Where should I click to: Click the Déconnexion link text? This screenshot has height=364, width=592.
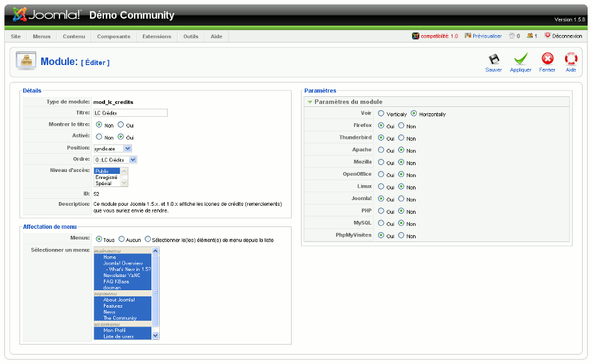coord(567,36)
